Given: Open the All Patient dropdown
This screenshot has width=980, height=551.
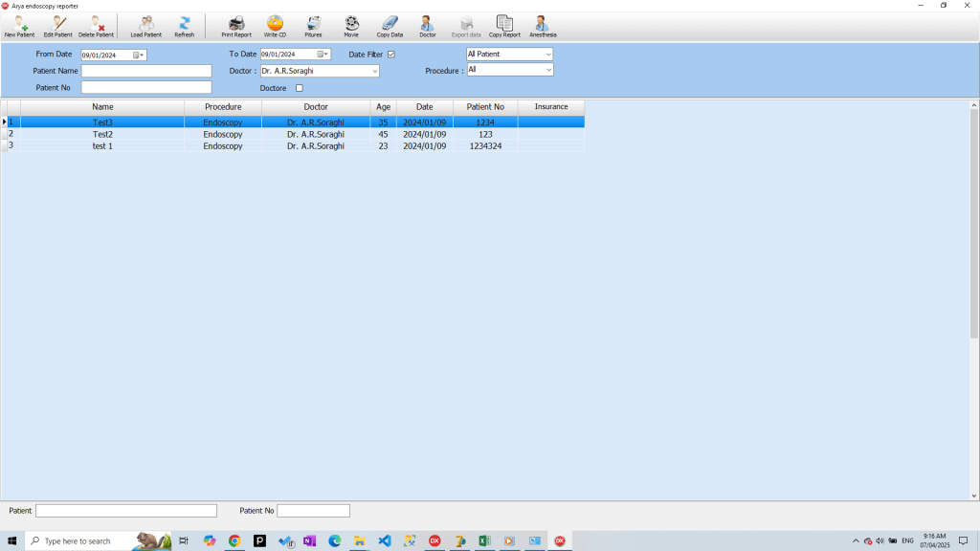Looking at the screenshot, I should (x=547, y=55).
